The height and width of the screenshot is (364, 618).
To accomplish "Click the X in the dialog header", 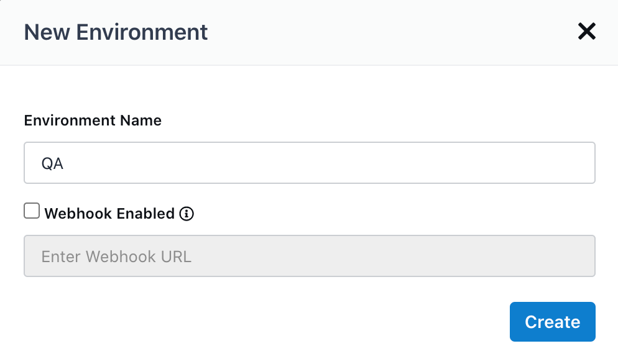I will pos(586,31).
